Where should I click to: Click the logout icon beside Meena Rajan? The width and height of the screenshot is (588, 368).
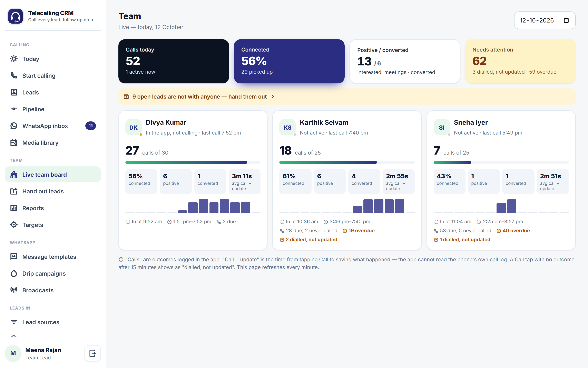tap(92, 353)
